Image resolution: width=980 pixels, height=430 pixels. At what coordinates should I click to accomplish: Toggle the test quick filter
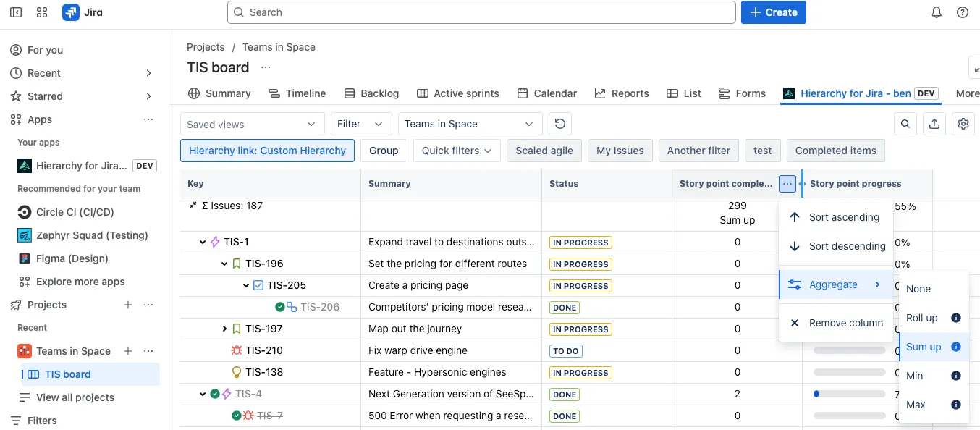pyautogui.click(x=763, y=151)
